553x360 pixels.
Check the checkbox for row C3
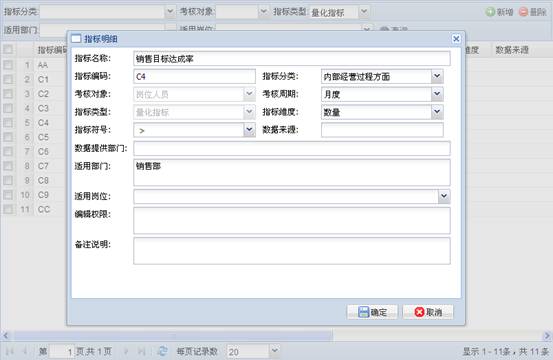pos(8,108)
